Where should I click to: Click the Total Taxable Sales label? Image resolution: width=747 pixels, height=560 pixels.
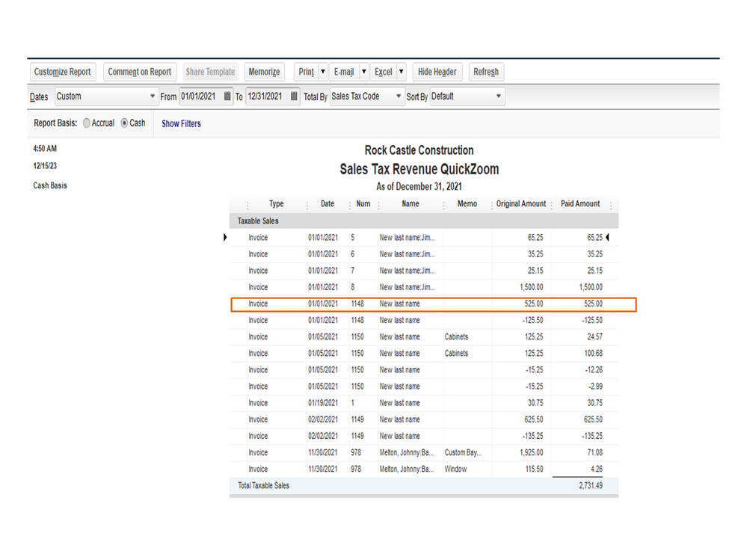tap(263, 486)
